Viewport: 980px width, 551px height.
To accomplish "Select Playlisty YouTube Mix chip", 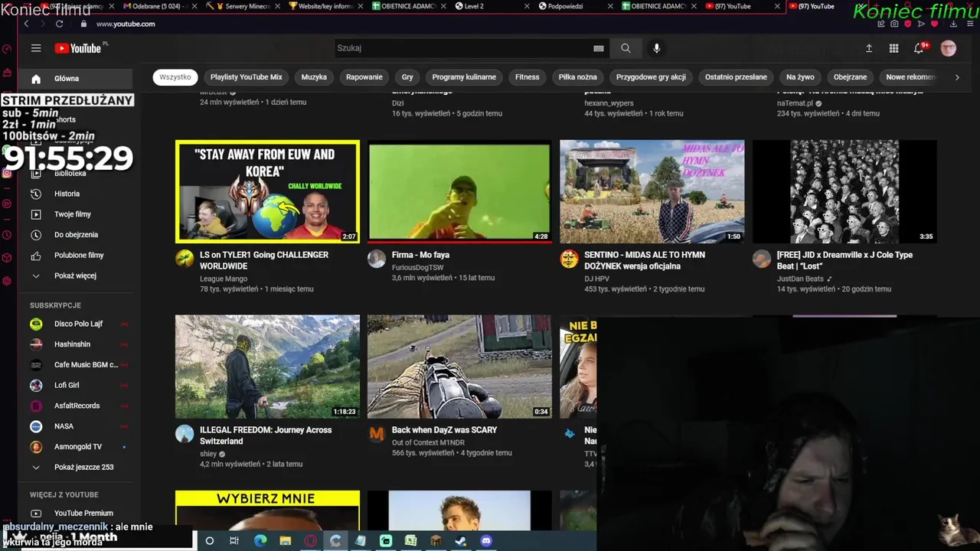I will pyautogui.click(x=247, y=77).
